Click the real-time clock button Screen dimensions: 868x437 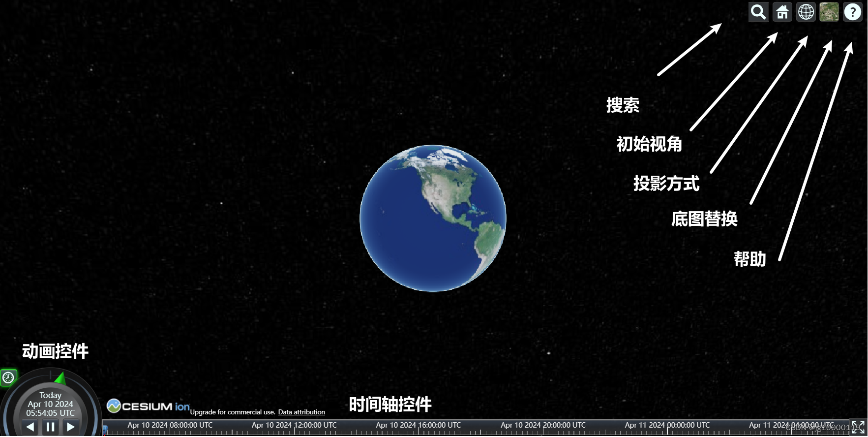pyautogui.click(x=8, y=377)
